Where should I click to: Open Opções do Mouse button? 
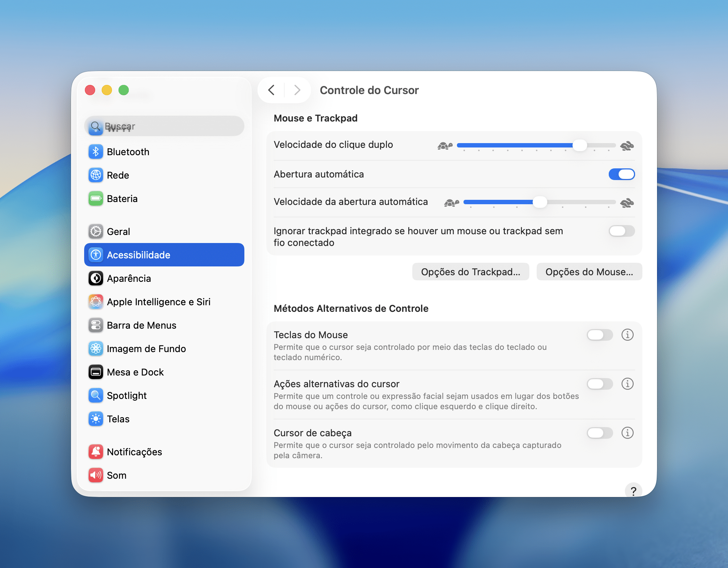click(589, 272)
